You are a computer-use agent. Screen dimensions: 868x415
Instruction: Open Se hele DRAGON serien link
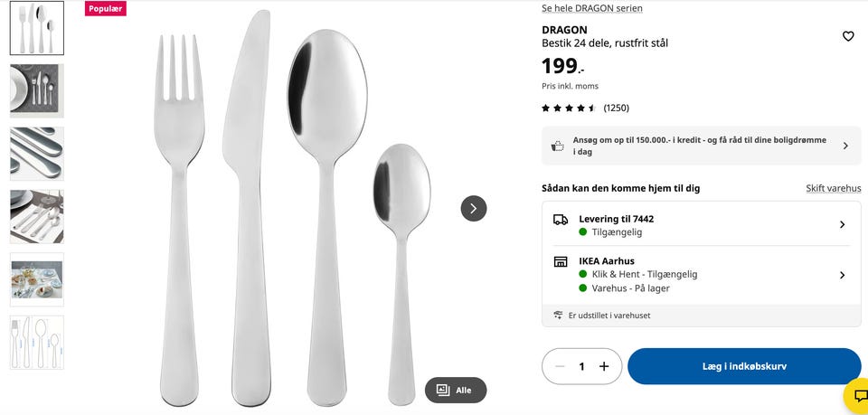[x=591, y=8]
